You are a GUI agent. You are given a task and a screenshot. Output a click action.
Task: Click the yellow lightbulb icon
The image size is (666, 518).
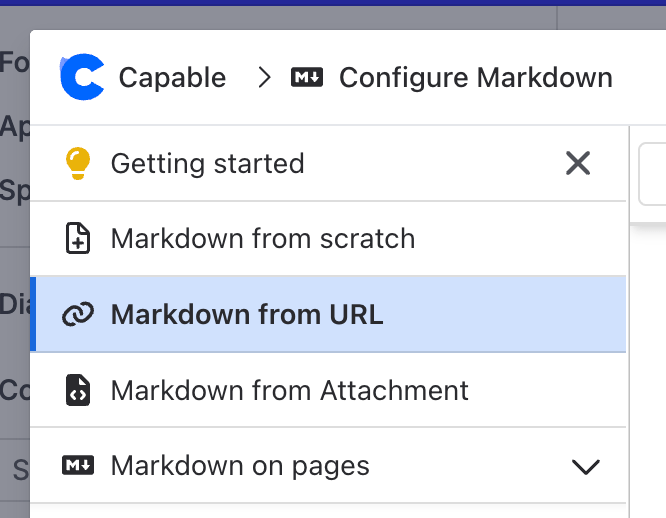click(77, 163)
